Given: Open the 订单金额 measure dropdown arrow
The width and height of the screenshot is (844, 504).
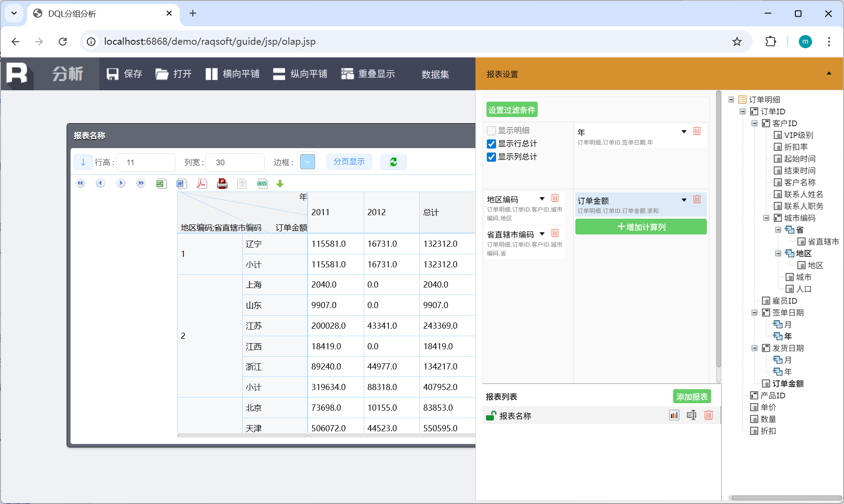Looking at the screenshot, I should click(x=684, y=200).
